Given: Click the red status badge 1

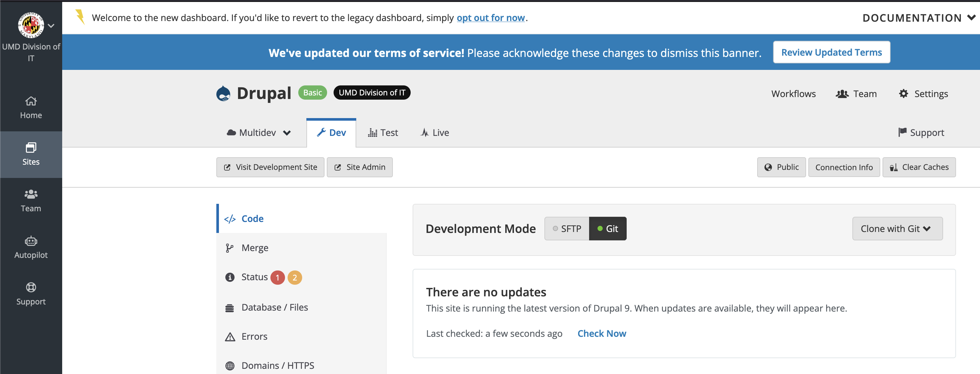Looking at the screenshot, I should point(277,278).
